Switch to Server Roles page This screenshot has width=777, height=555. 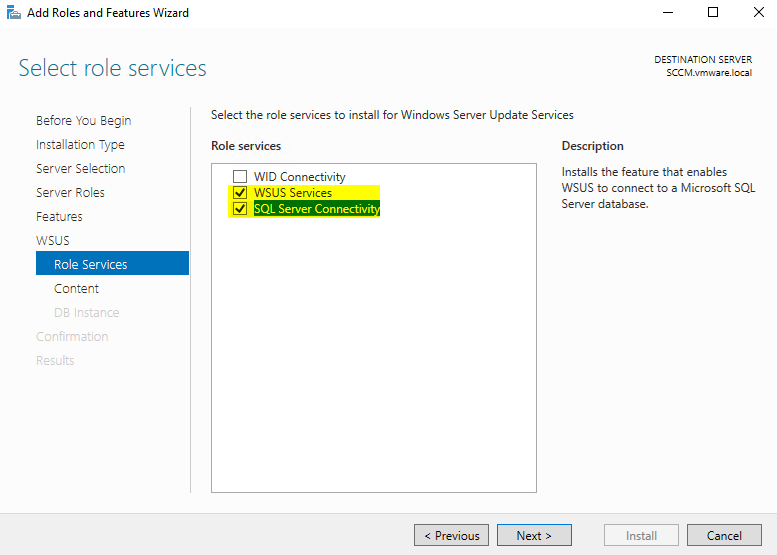[x=70, y=192]
